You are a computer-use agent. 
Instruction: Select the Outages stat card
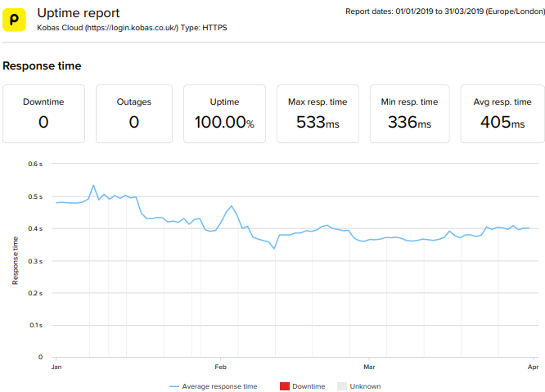pyautogui.click(x=134, y=114)
